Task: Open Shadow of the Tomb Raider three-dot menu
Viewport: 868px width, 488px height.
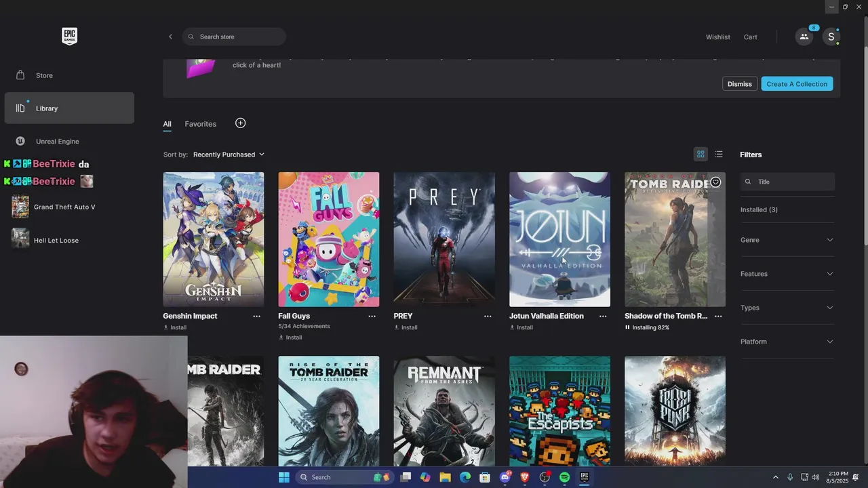Action: tap(718, 317)
